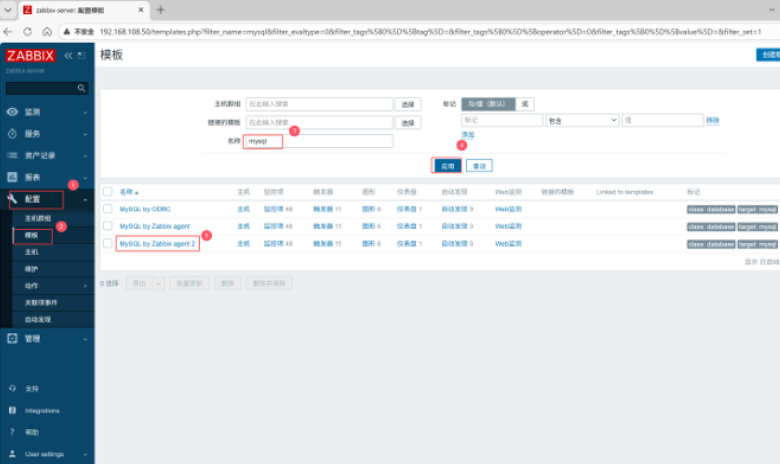Expand the 资产记录 menu section
The image size is (780, 464).
tap(86, 156)
